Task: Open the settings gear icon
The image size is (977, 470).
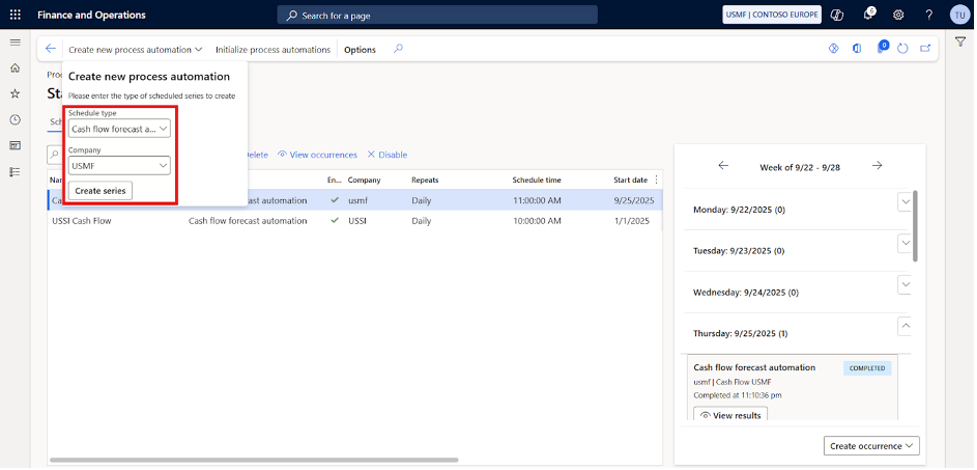Action: pos(898,15)
